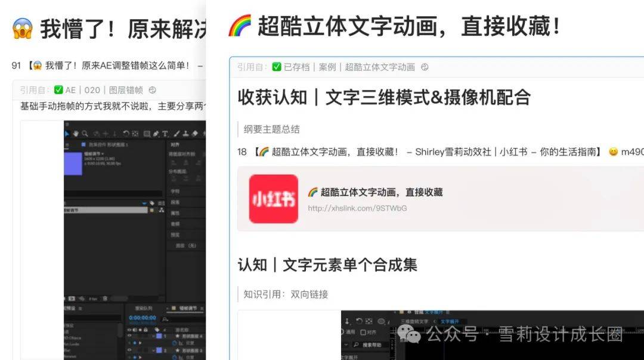Click the 小红书 app icon on the link card
Image resolution: width=644 pixels, height=360 pixels.
[x=274, y=198]
